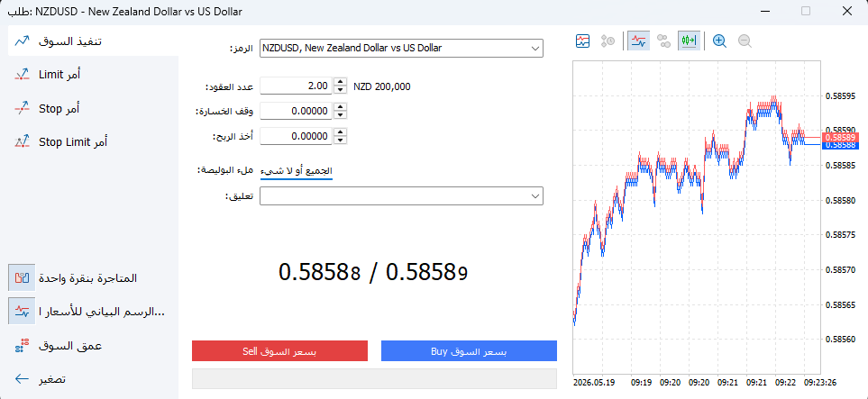Click the red Sell by market button

[279, 351]
